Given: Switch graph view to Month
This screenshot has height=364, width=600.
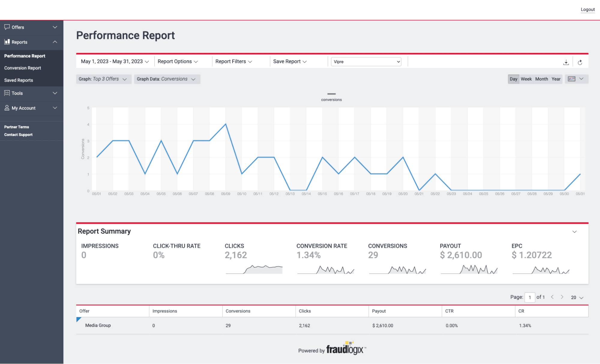Looking at the screenshot, I should [541, 79].
